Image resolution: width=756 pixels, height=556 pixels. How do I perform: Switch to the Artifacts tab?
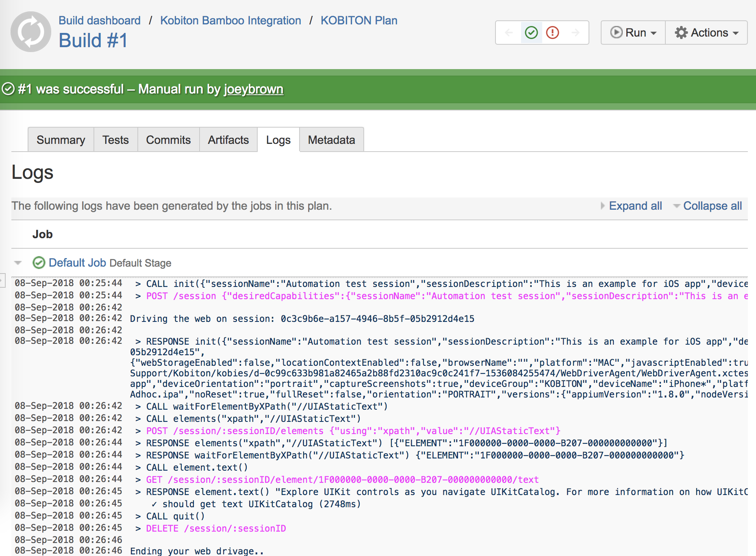228,140
